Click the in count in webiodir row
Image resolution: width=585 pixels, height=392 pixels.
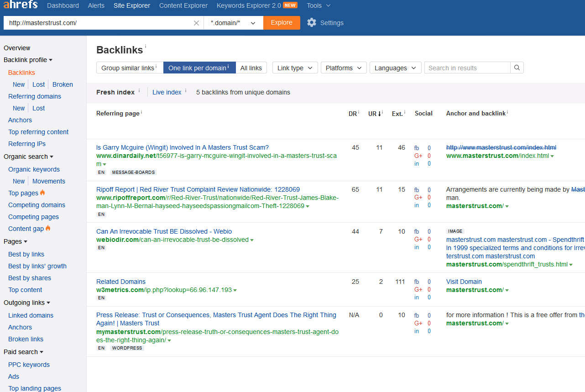pos(429,247)
